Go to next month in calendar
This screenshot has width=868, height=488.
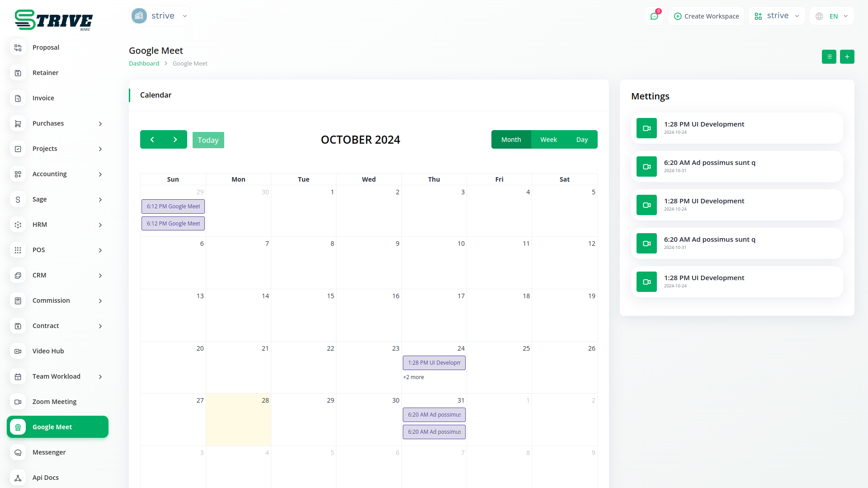coord(175,140)
